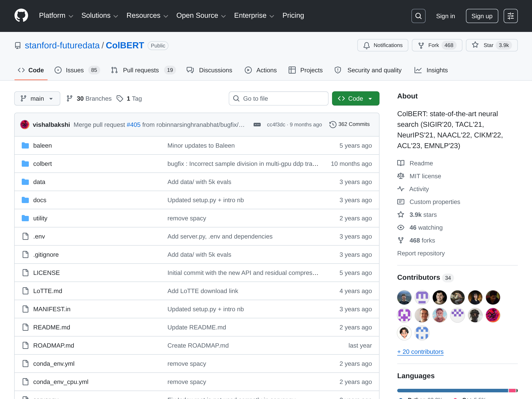Open the .gitignore file
This screenshot has height=399, width=532.
(46, 255)
